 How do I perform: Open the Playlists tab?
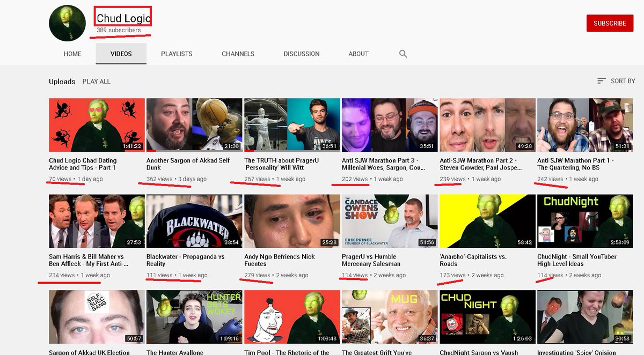click(177, 54)
